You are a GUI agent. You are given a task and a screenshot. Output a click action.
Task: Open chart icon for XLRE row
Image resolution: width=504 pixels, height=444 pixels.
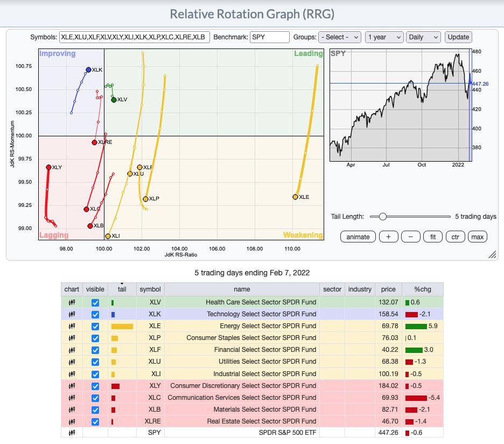[x=72, y=422]
